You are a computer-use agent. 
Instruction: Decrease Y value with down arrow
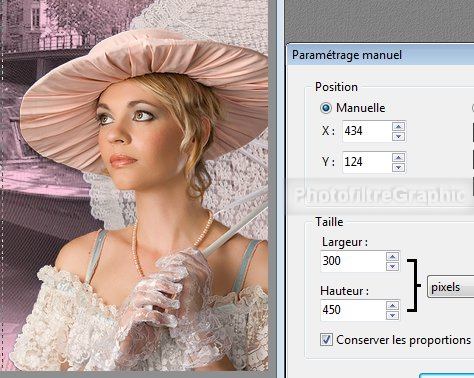398,167
